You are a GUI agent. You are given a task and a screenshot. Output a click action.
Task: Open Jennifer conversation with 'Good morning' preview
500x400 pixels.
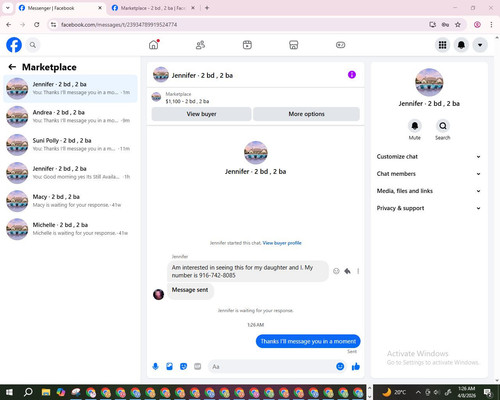pyautogui.click(x=70, y=173)
